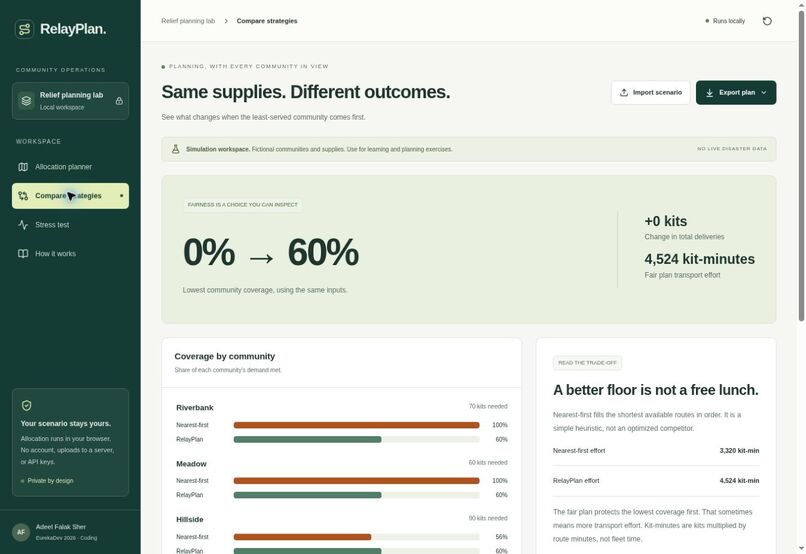This screenshot has height=554, width=806.
Task: Click '70 kits needed' label
Action: (x=488, y=407)
